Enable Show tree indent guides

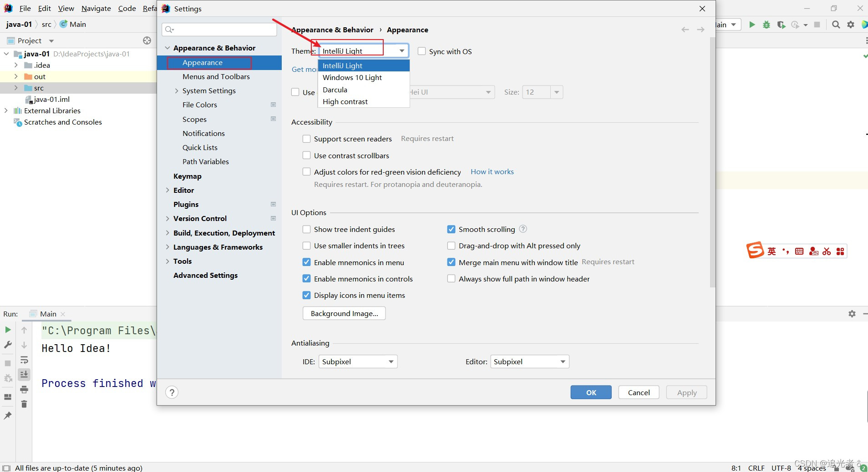[307, 229]
